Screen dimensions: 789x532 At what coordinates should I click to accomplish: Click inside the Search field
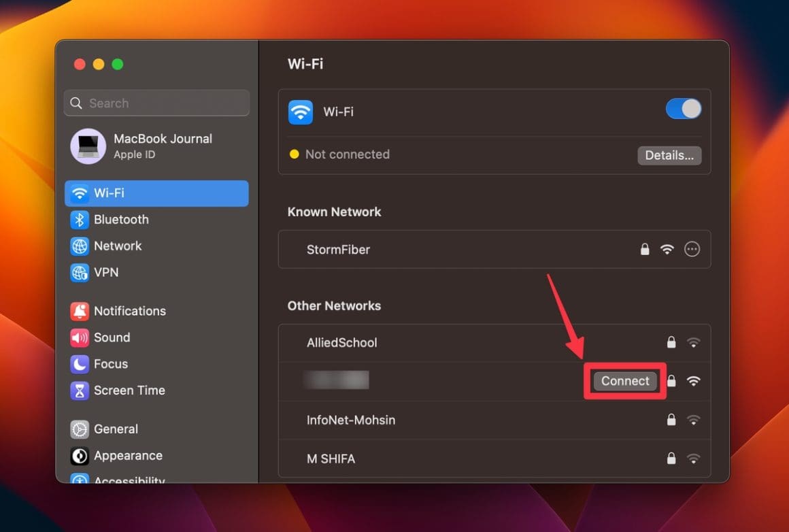[x=156, y=103]
